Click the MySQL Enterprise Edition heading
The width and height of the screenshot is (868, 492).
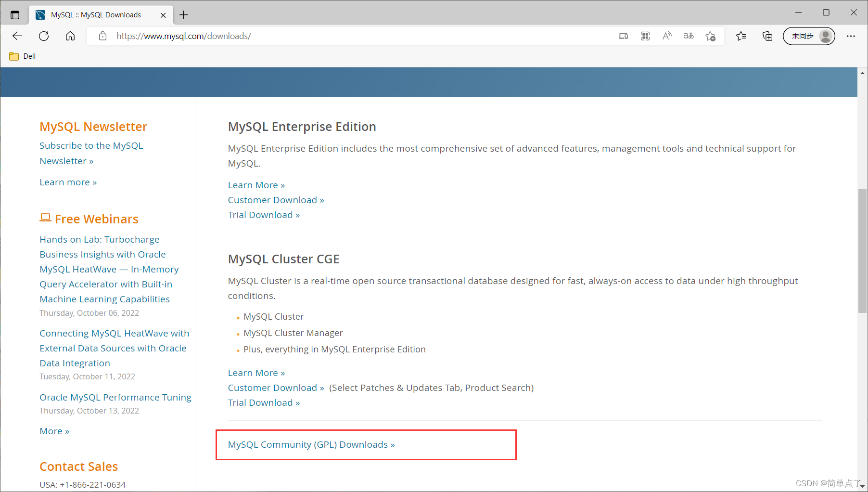click(x=302, y=127)
